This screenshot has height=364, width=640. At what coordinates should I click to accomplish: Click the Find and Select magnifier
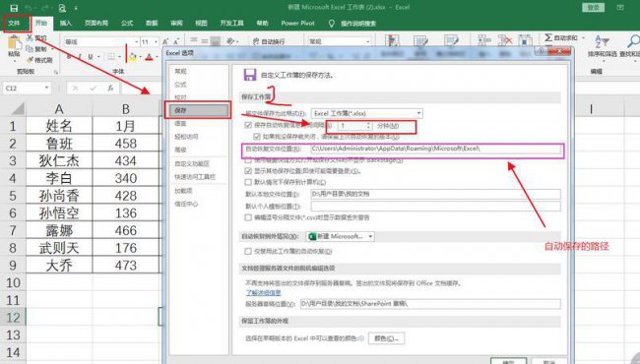633,41
